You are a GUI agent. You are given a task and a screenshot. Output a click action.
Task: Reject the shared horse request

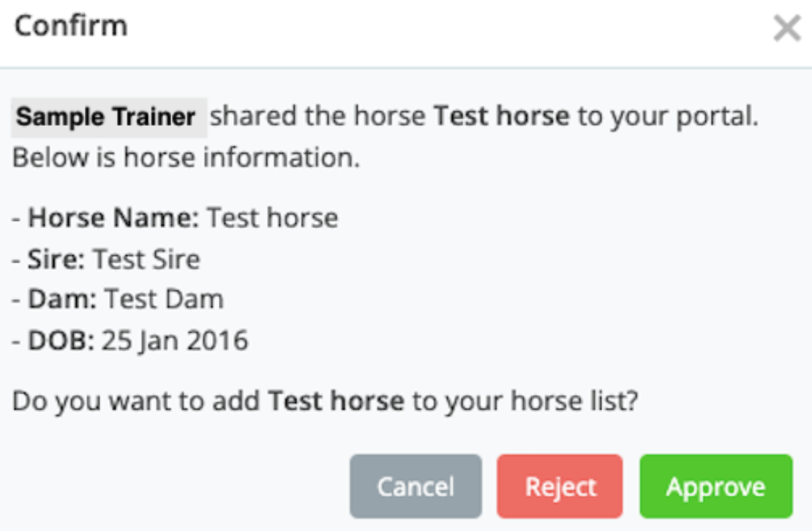(560, 486)
